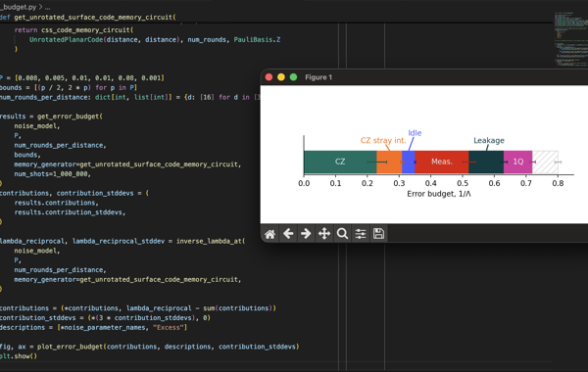Go forward to next view arrow

(x=306, y=234)
